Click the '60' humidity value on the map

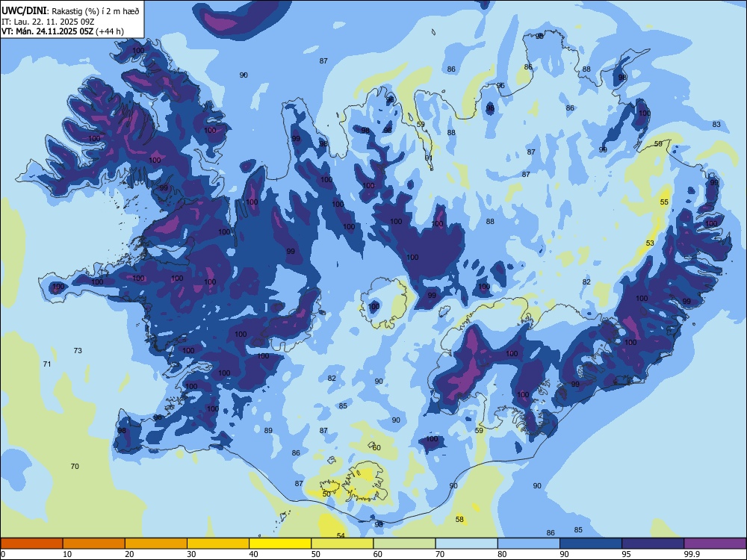click(x=376, y=447)
